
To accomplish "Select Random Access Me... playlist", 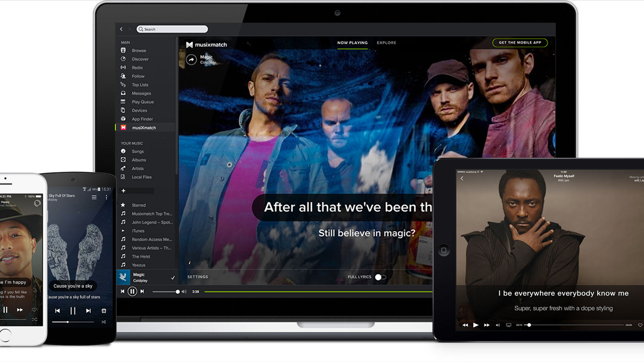I will [x=151, y=239].
